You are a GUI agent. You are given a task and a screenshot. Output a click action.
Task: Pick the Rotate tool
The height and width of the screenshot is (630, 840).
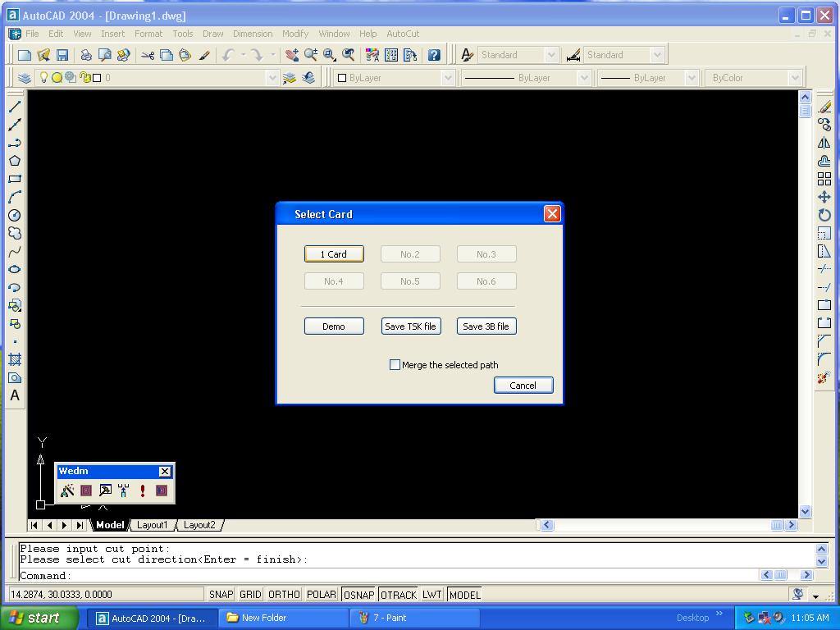[824, 216]
